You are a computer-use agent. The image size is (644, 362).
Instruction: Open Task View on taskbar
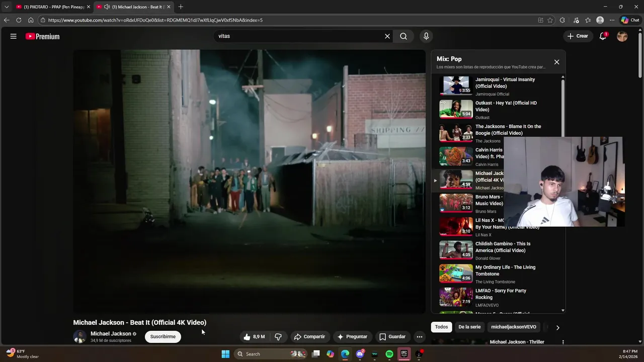point(316,354)
